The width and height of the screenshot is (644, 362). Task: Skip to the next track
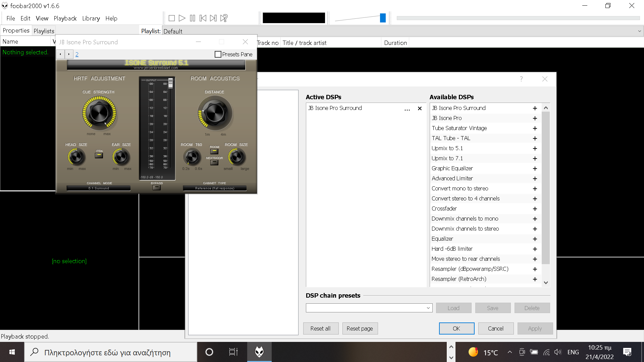213,18
